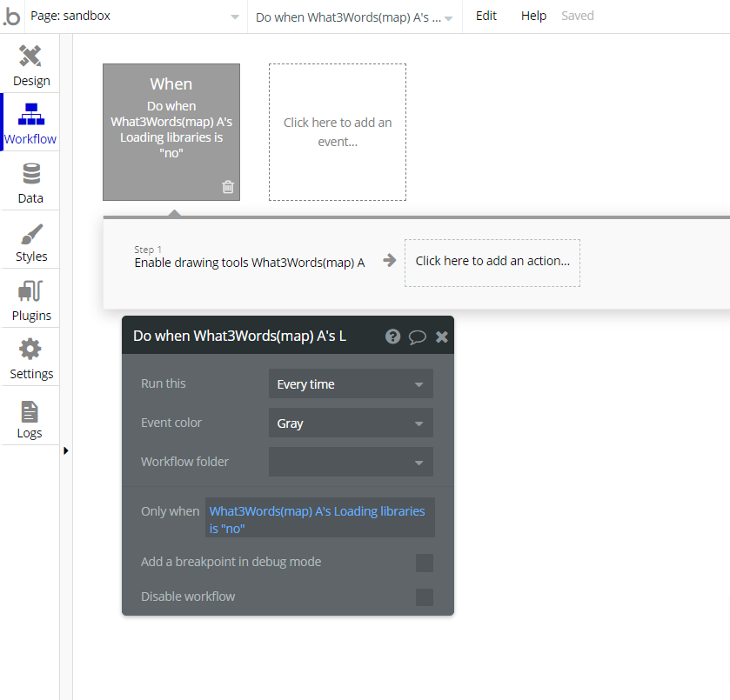Open the Edit menu
The image size is (730, 700).
point(486,17)
